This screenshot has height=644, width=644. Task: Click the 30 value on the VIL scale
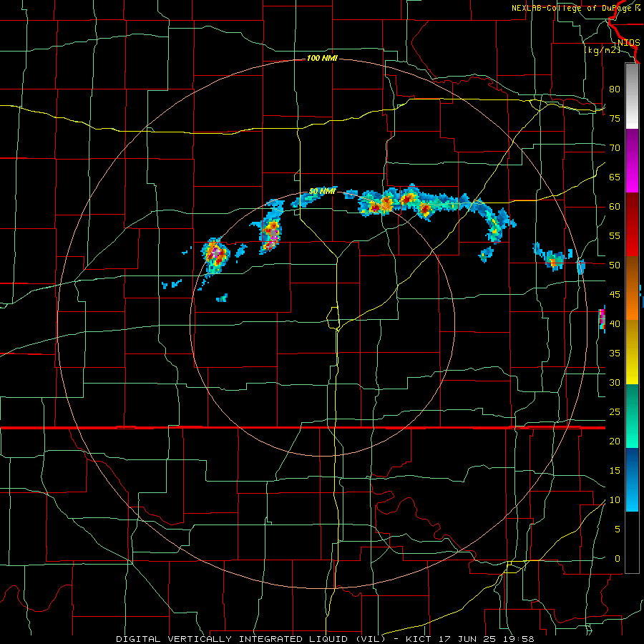pyautogui.click(x=615, y=383)
